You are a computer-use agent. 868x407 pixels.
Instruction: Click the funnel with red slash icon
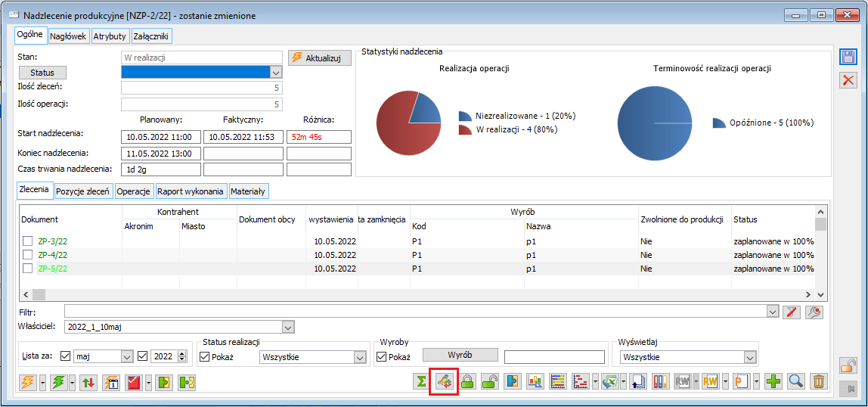click(x=792, y=312)
